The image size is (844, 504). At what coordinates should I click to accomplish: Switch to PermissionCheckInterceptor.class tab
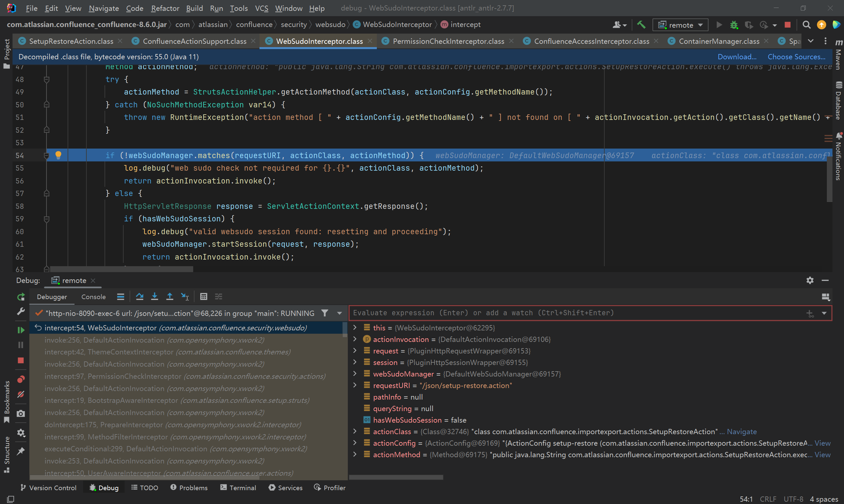pyautogui.click(x=448, y=41)
